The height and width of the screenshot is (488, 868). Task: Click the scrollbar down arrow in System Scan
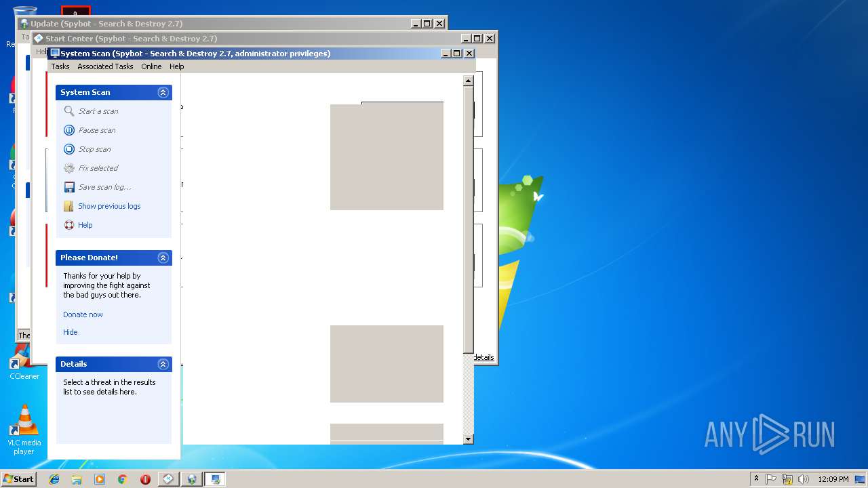468,439
